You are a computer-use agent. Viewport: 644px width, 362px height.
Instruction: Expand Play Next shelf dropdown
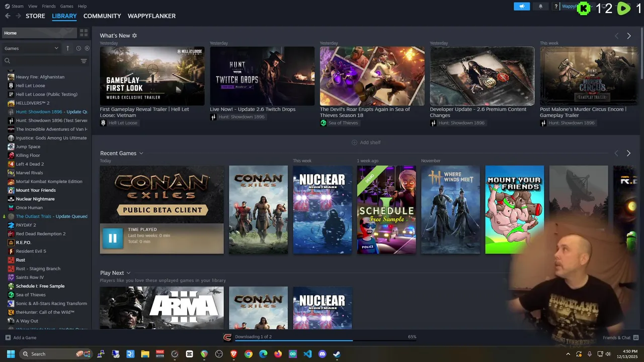129,273
